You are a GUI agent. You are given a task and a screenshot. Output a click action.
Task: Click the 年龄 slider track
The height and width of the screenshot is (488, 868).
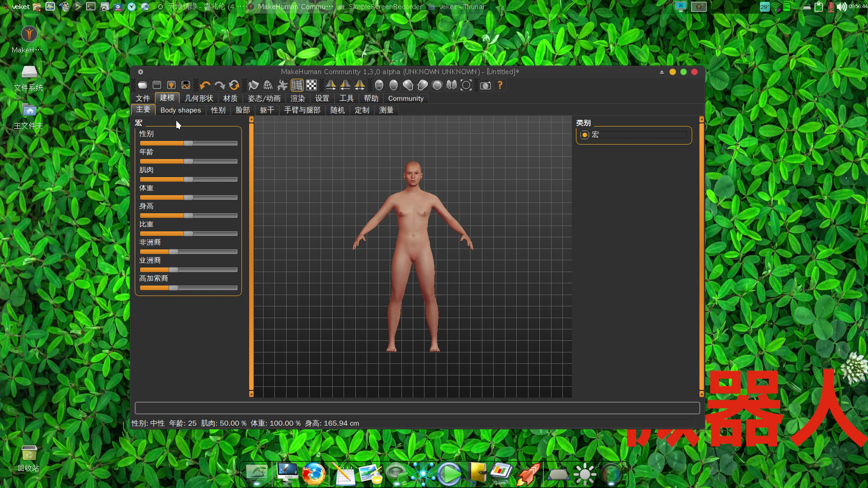(212, 161)
